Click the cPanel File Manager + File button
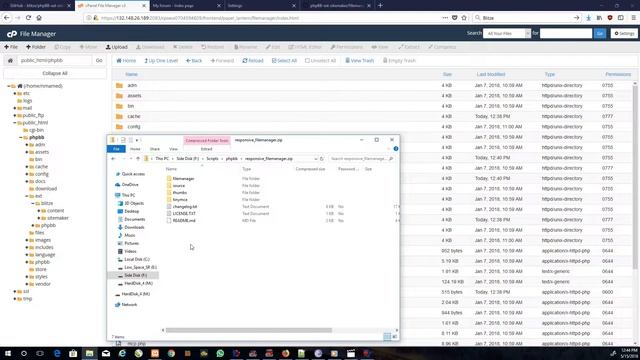Image resolution: width=640 pixels, height=360 pixels. click(11, 47)
